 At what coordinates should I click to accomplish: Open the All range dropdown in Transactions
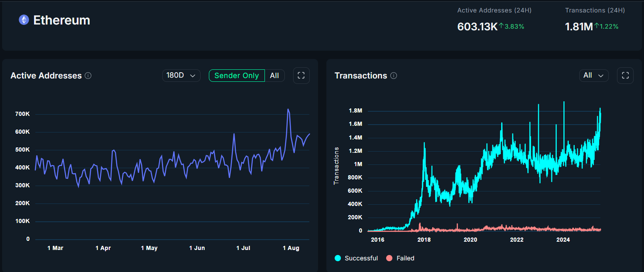[x=593, y=76]
